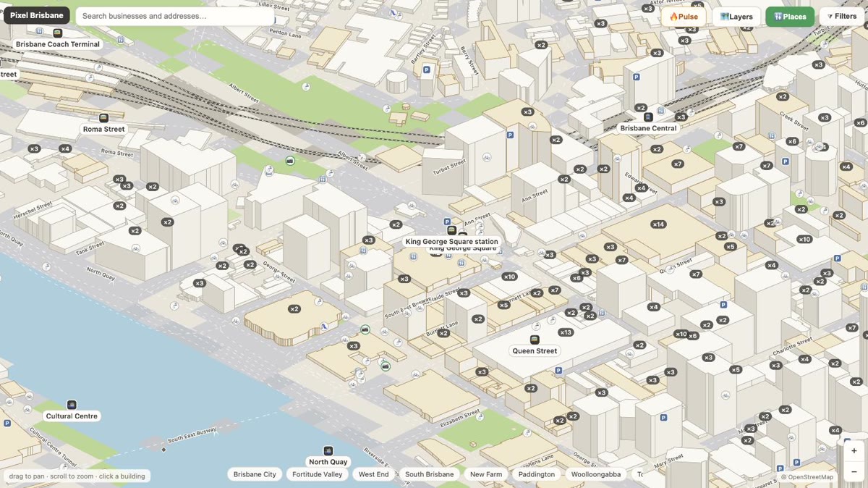Image resolution: width=868 pixels, height=488 pixels.
Task: Click the parking marker above King George Square station
Action: pos(447,222)
